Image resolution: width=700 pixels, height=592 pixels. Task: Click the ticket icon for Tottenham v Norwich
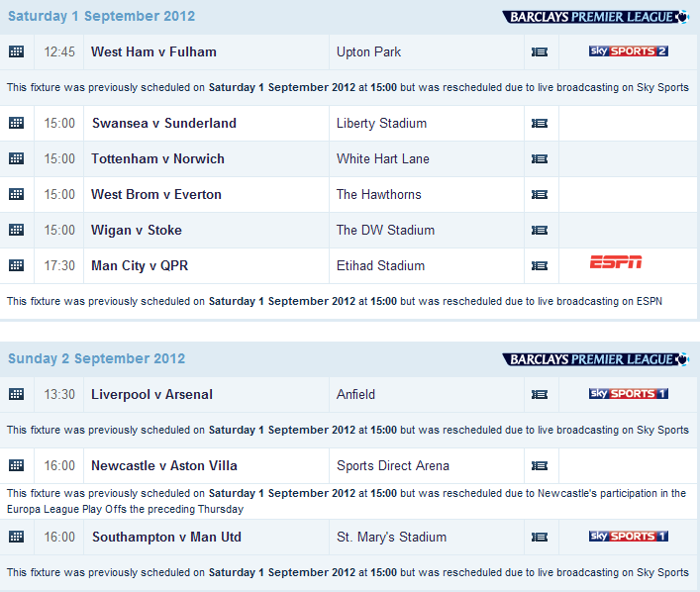coord(540,158)
